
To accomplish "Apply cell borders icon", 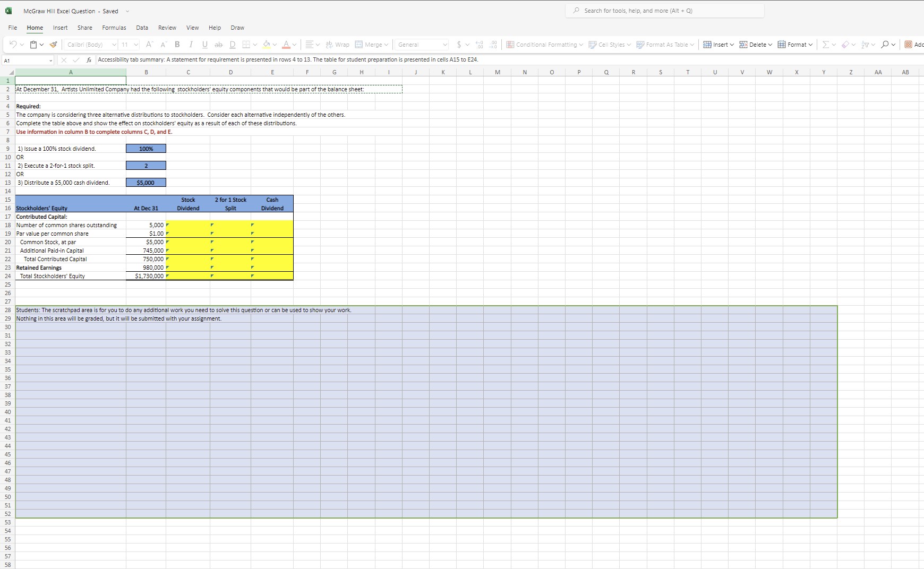I will tap(246, 45).
